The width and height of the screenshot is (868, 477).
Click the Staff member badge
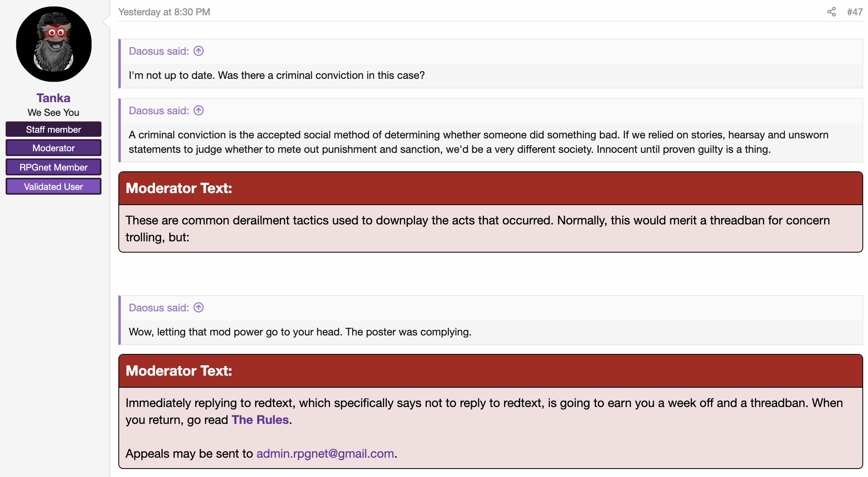[54, 130]
